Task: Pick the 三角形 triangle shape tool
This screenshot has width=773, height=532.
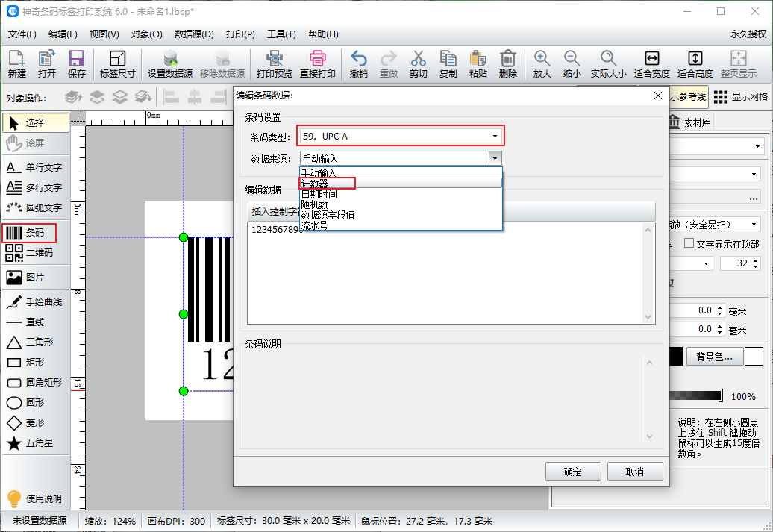Action: click(36, 342)
